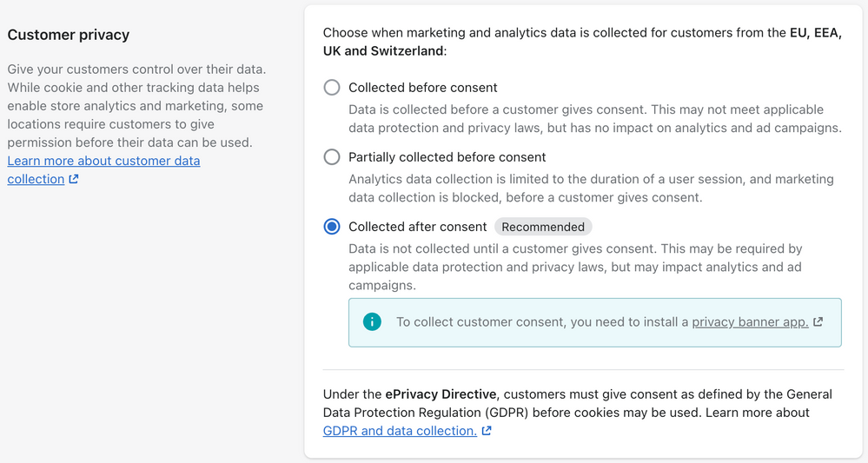Click the description starting 'Data is not collected until'
This screenshot has width=868, height=463.
[x=574, y=267]
